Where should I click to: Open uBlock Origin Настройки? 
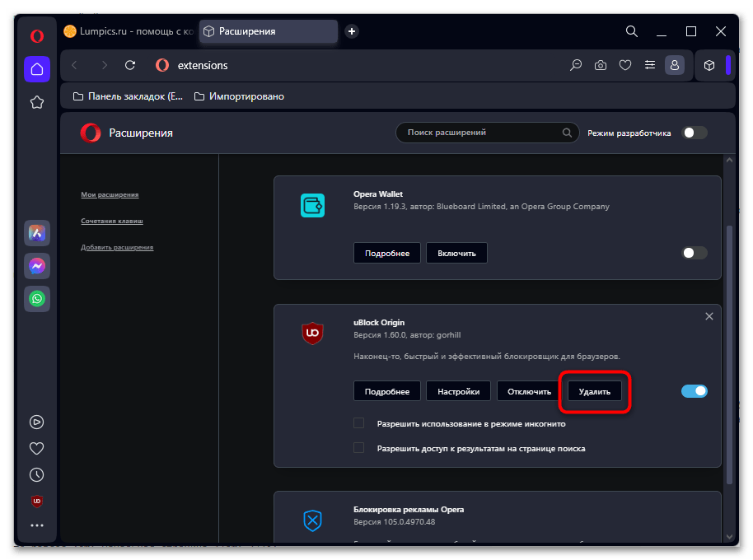(x=459, y=391)
